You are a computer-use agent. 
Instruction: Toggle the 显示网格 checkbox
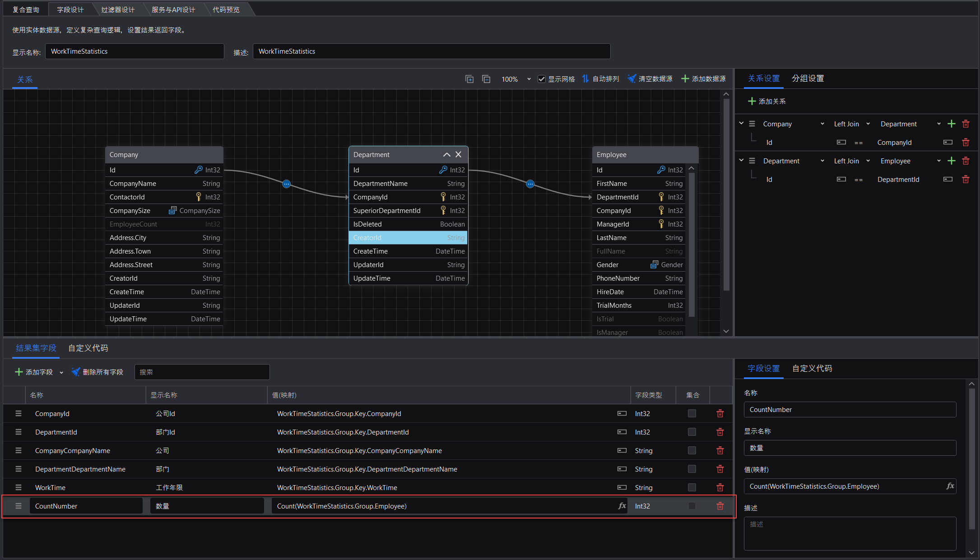pos(542,79)
